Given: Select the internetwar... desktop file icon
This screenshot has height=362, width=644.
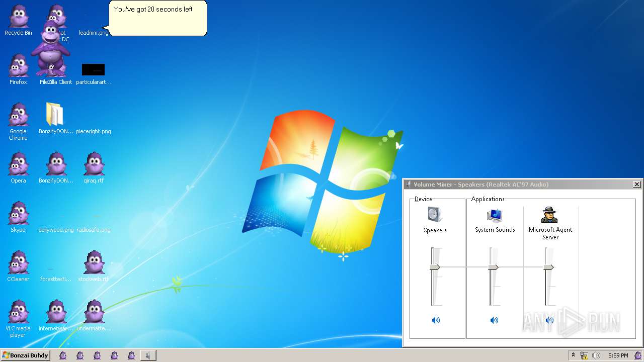Looking at the screenshot, I should (56, 312).
